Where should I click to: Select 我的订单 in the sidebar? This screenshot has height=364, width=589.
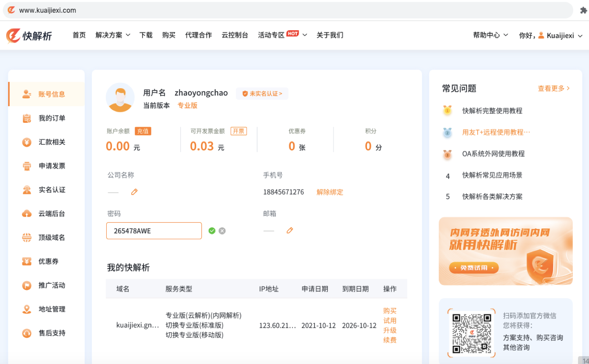point(51,118)
